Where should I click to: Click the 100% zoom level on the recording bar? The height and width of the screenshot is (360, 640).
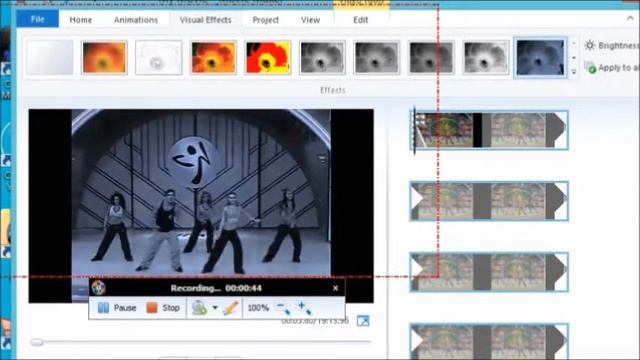coord(258,308)
